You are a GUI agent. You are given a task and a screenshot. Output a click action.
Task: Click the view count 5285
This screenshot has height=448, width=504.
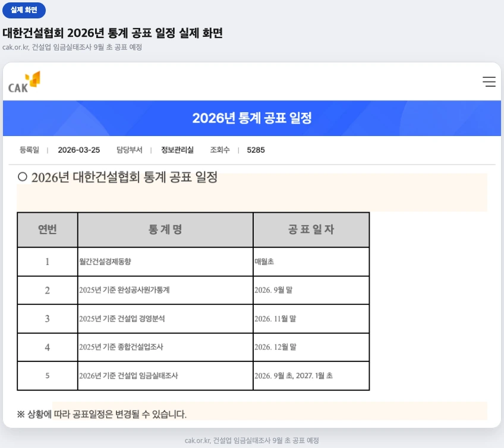pos(256,150)
